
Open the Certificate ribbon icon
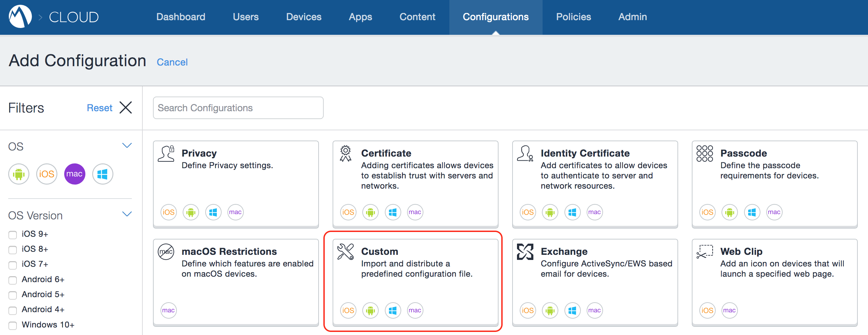345,154
